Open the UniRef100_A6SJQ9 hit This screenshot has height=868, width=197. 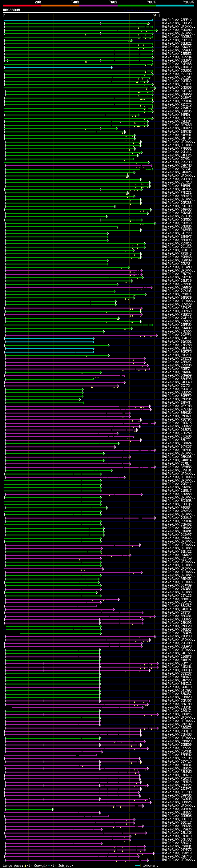[x=177, y=409]
